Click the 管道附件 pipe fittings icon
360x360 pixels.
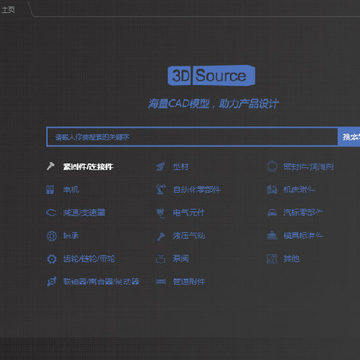click(x=160, y=282)
